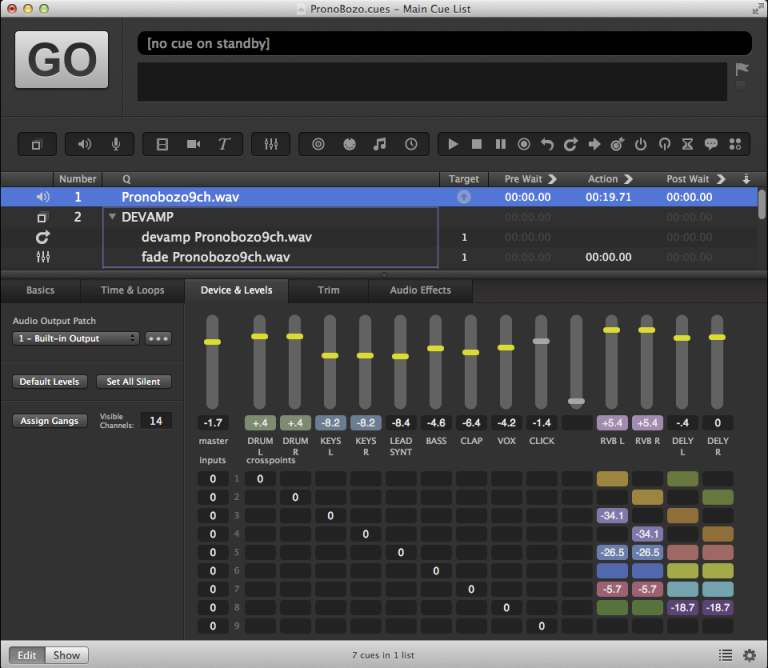
Task: Add a Titles cue with T icon
Action: [223, 144]
